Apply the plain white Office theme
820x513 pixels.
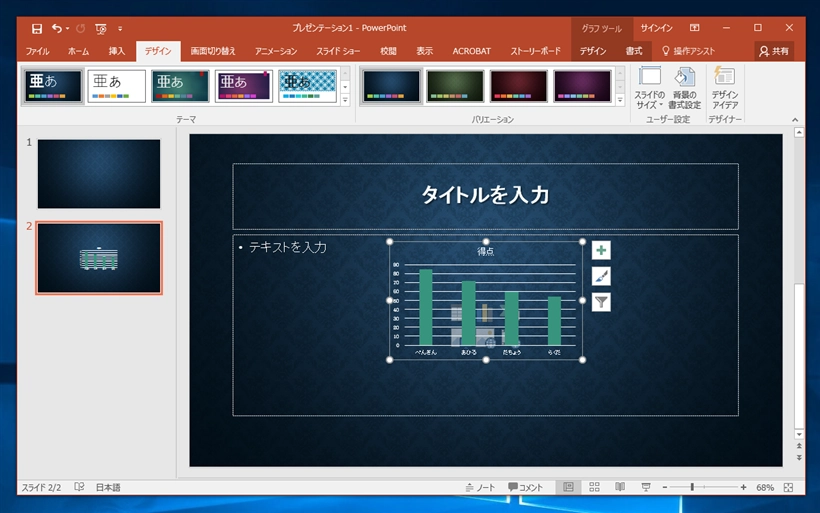[117, 86]
